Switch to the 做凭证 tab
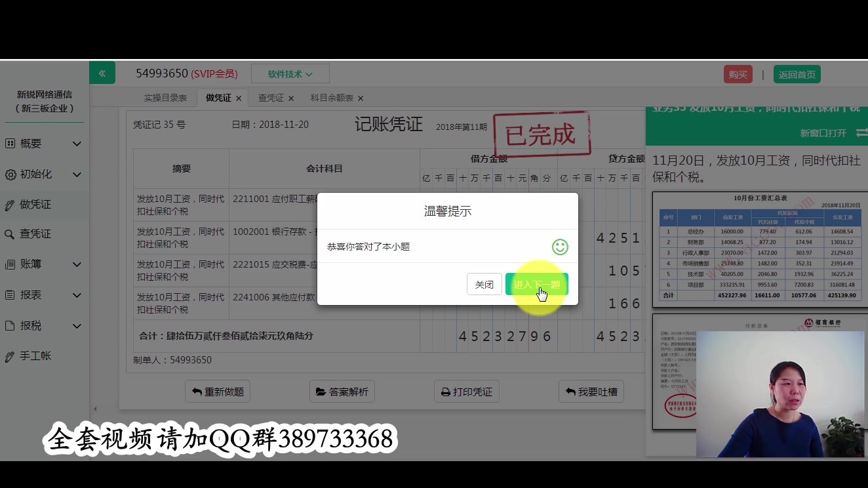The height and width of the screenshot is (488, 868). point(218,98)
